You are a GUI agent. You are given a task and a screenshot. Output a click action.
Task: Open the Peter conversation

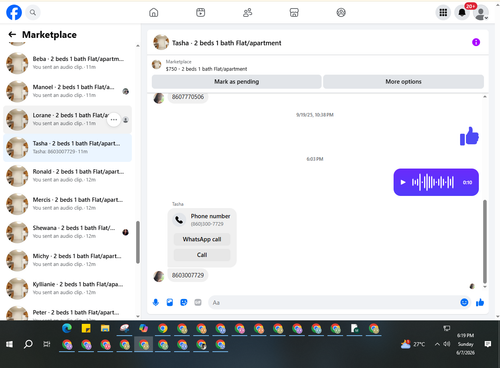tap(67, 313)
